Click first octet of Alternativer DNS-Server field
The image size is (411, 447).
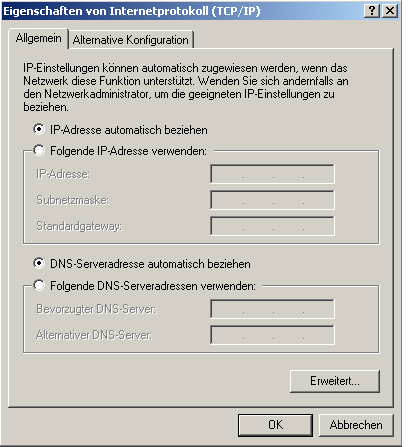(x=228, y=335)
